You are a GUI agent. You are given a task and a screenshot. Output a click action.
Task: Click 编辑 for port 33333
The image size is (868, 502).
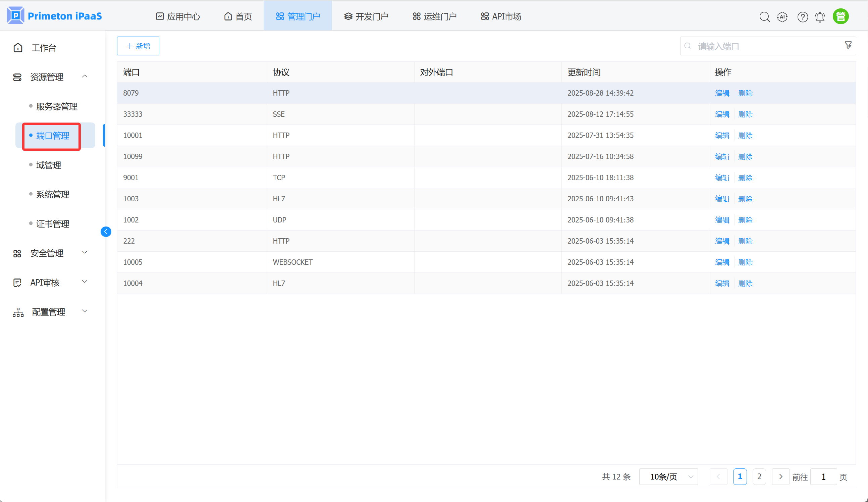[722, 114]
